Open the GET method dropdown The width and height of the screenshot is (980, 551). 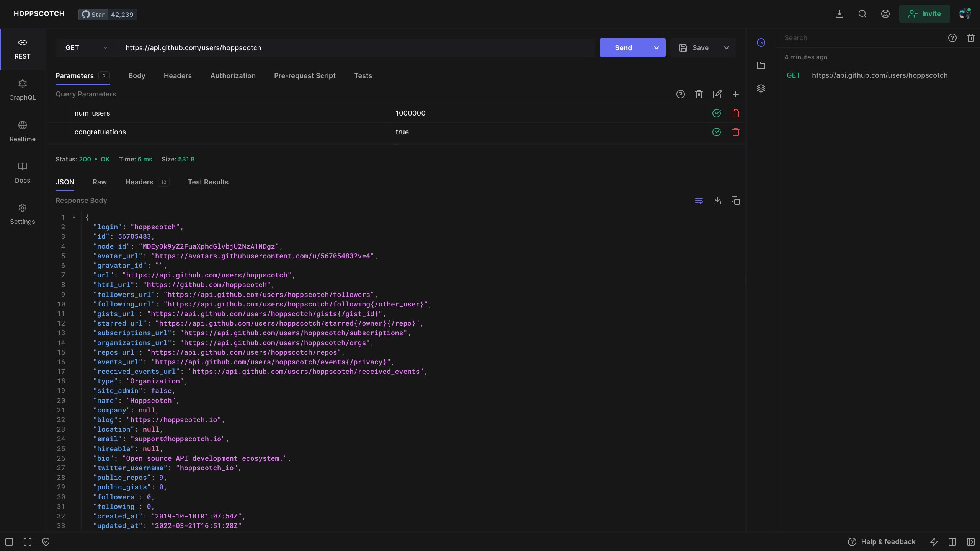click(86, 48)
